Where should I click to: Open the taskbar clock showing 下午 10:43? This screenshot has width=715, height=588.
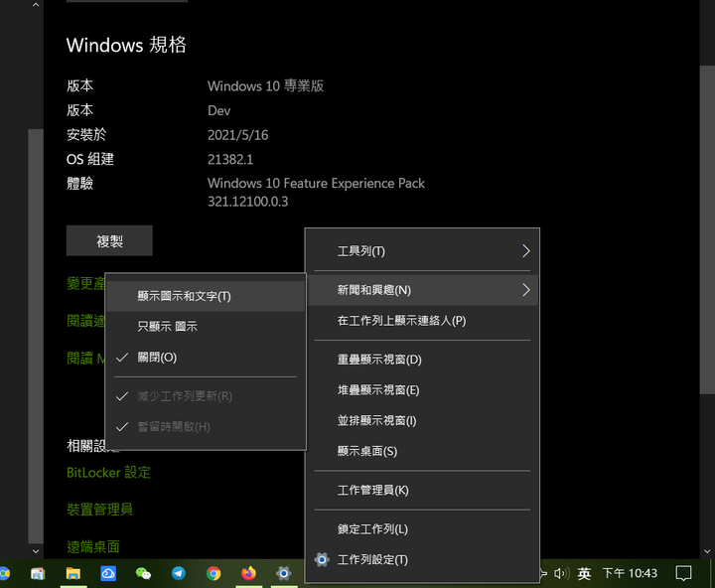(x=630, y=573)
